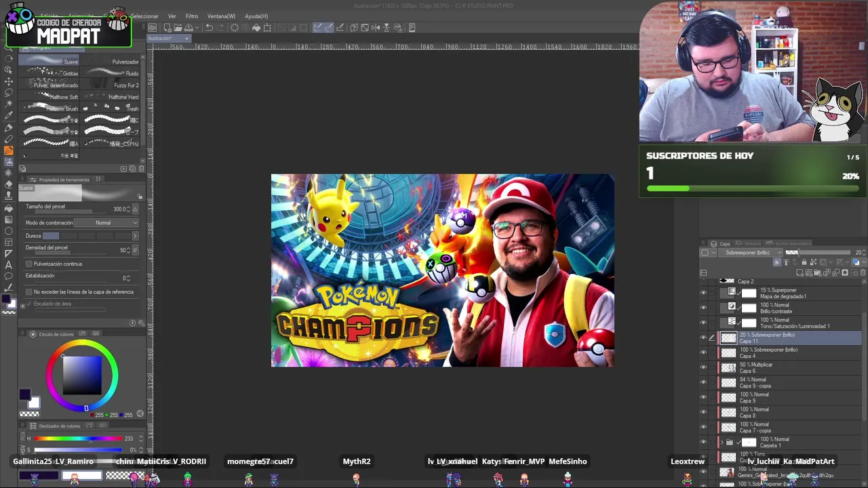868x488 pixels.
Task: Select the Pencil tool
Action: [9, 138]
